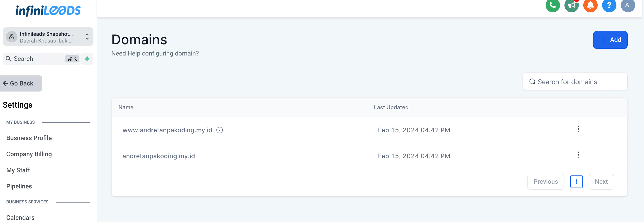Open actions menu for www.andretanpakoding.my.id domain

pos(579,129)
